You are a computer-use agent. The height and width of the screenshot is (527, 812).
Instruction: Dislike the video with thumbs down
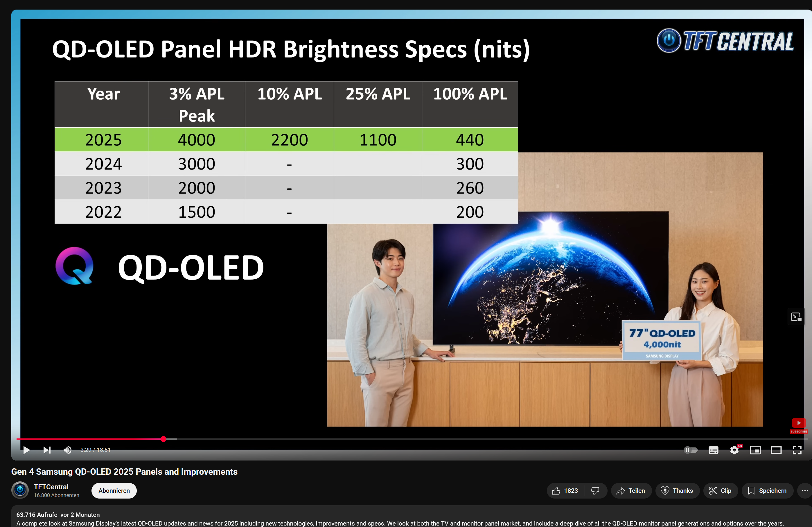[x=595, y=490]
